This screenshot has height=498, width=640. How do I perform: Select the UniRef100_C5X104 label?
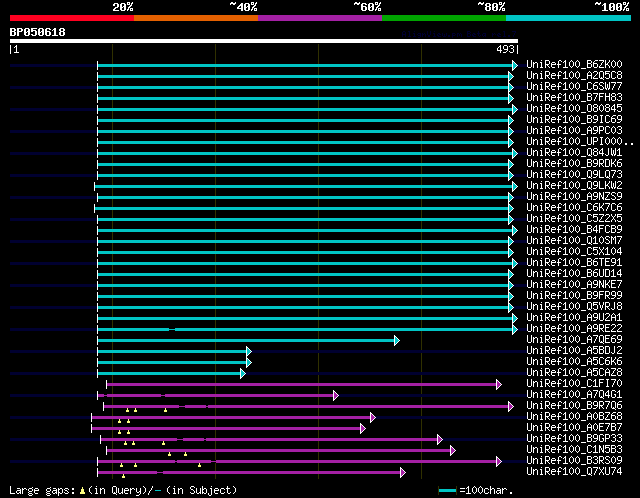pos(574,252)
